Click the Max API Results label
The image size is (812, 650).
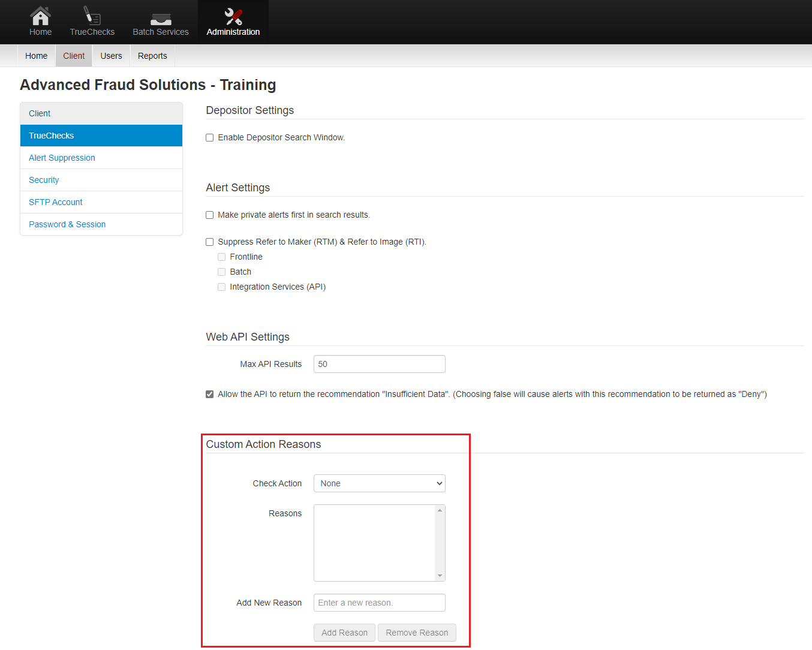pyautogui.click(x=271, y=364)
